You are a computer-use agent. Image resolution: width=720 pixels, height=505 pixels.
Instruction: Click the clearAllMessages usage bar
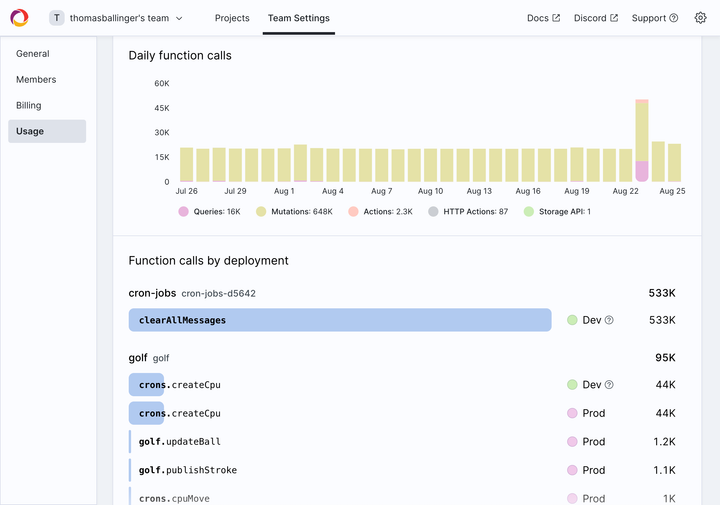[340, 320]
